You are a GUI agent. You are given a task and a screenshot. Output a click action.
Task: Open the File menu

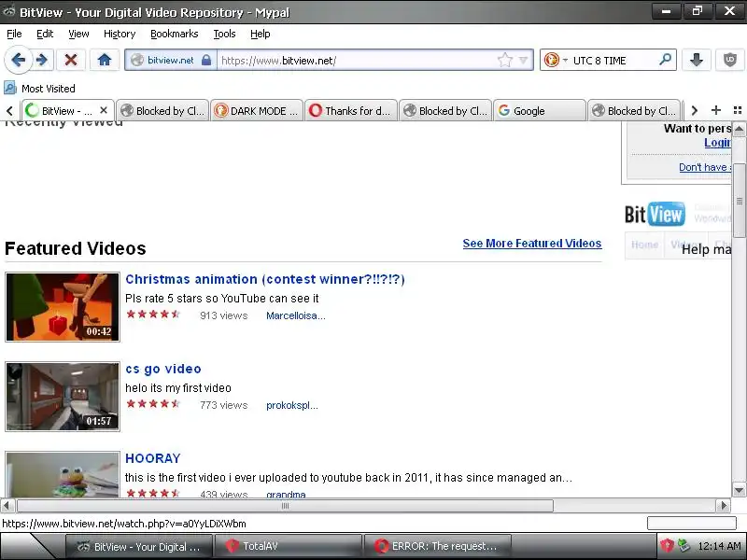point(14,34)
